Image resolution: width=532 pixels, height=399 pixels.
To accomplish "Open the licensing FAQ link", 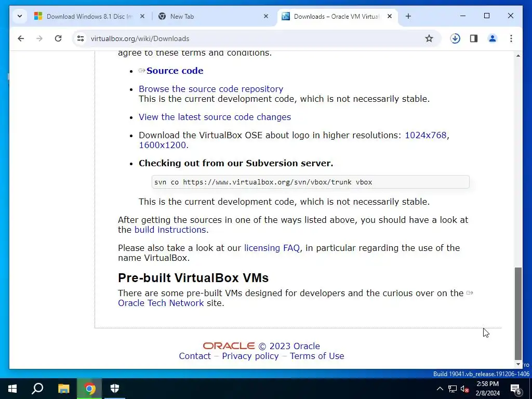I will pos(272,248).
